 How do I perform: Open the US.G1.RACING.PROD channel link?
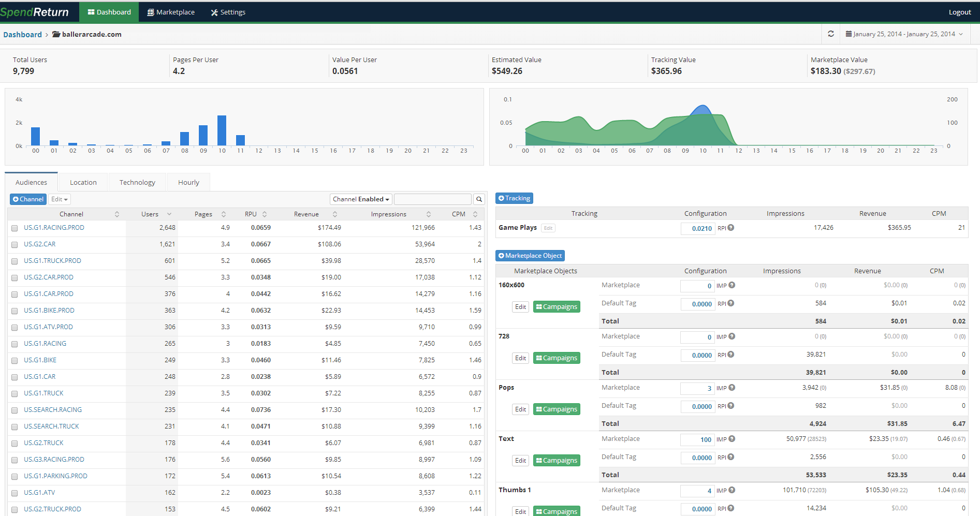(x=54, y=227)
